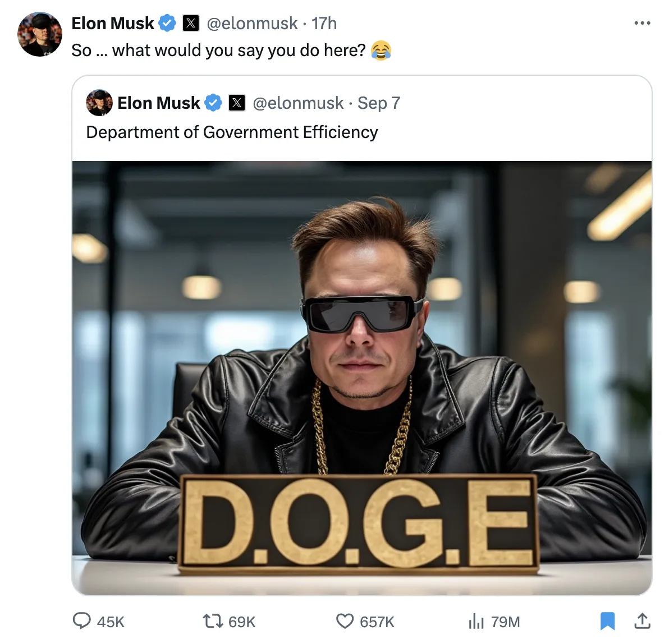Click the blue verified badge on main post
This screenshot has width=669, height=644.
[167, 24]
